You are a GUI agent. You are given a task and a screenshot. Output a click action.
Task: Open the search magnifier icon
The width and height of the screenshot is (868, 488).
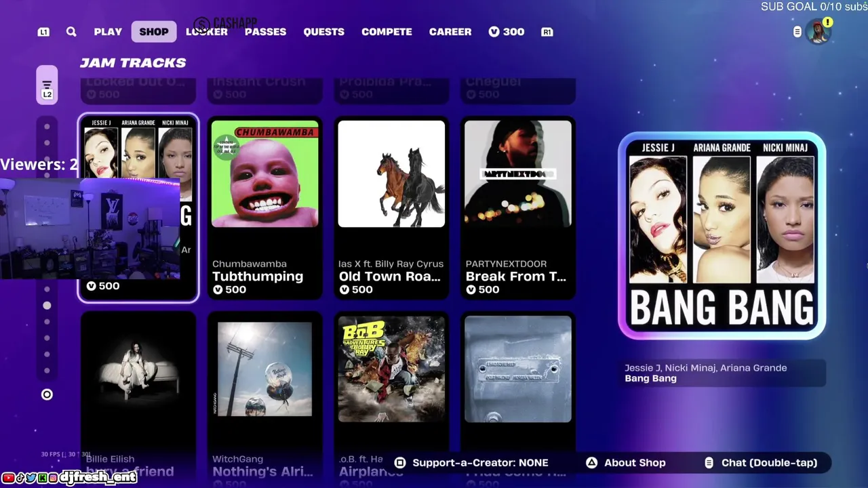71,32
